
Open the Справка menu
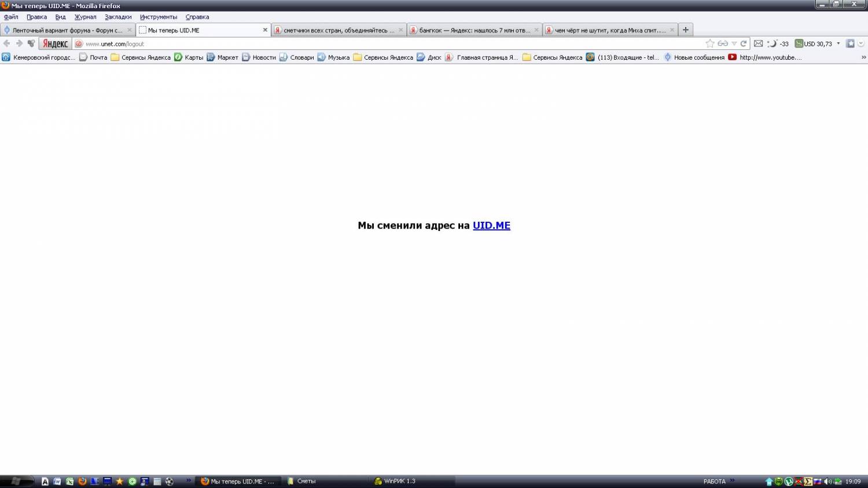(197, 17)
